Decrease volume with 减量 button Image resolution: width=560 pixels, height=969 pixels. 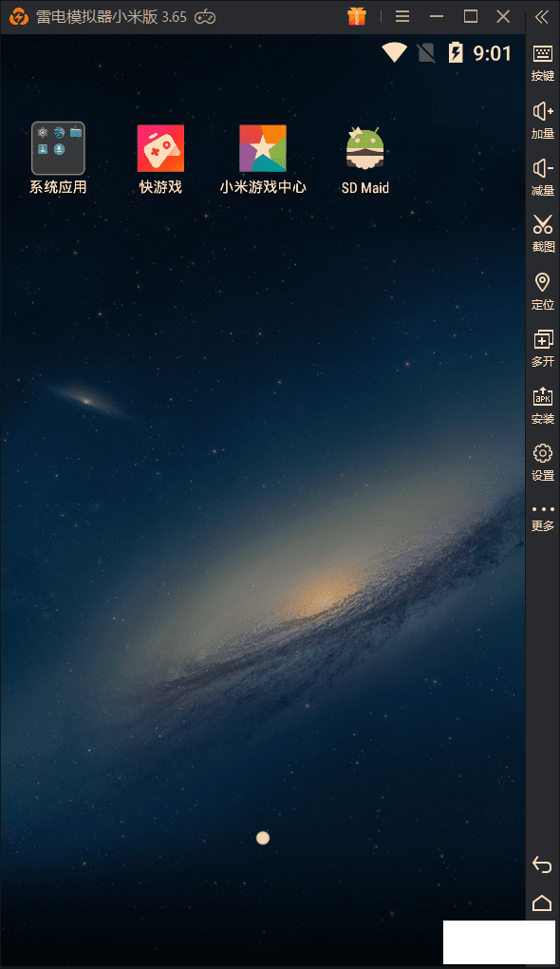coord(543,178)
